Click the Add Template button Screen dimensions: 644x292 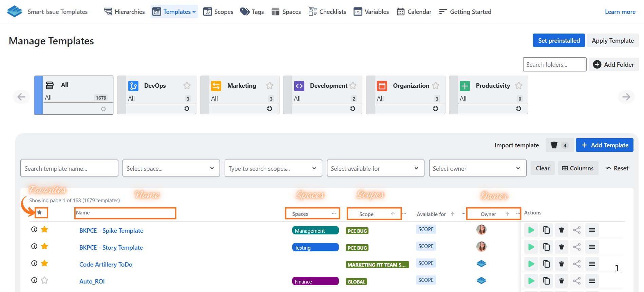click(x=605, y=145)
